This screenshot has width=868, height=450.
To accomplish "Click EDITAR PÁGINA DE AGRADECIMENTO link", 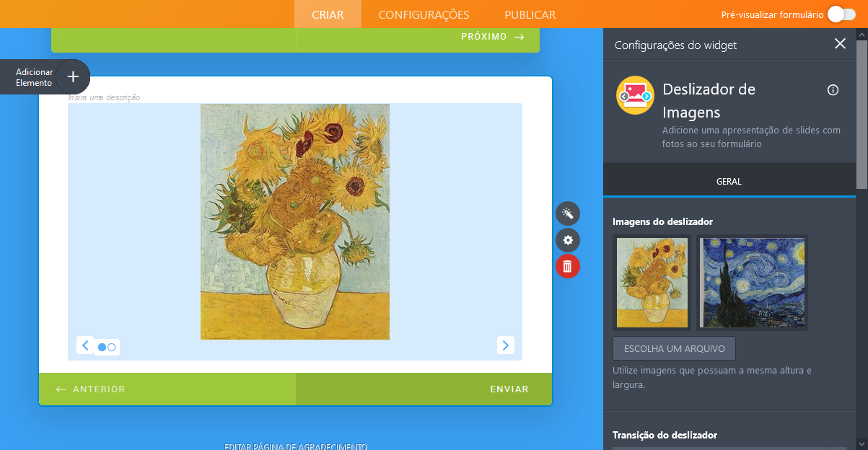I will 296,446.
